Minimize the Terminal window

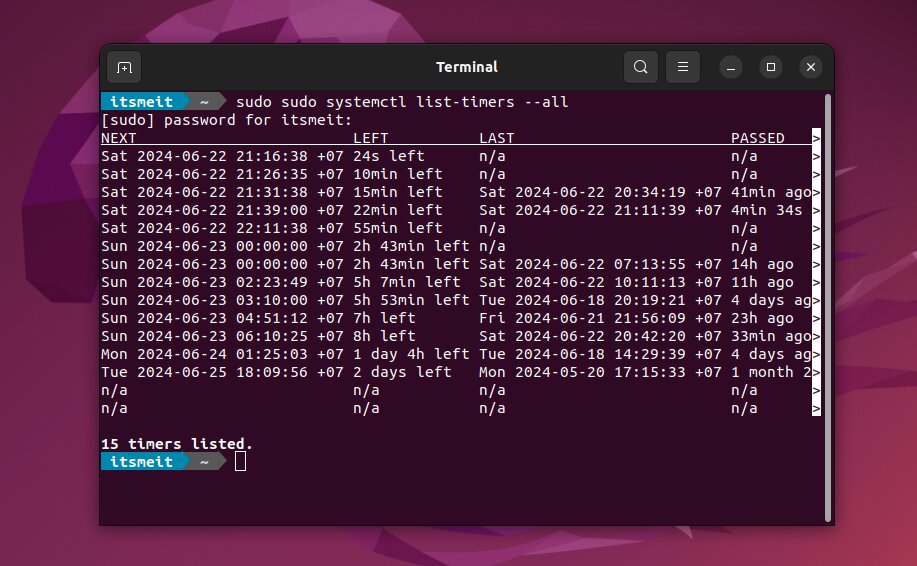point(729,67)
